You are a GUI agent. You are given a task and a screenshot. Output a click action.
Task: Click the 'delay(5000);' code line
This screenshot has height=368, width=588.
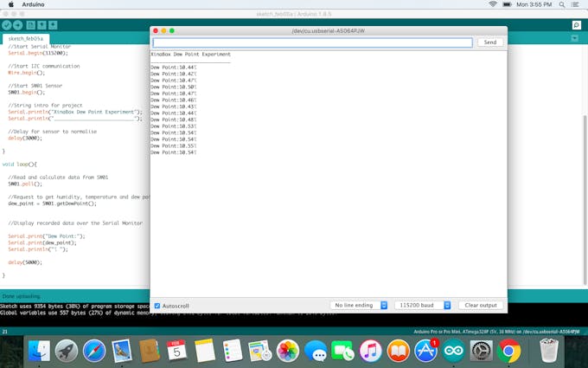[25, 262]
